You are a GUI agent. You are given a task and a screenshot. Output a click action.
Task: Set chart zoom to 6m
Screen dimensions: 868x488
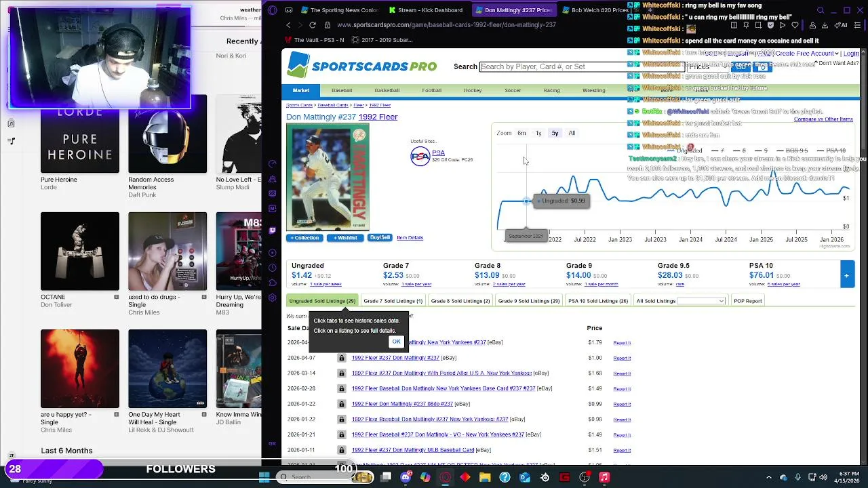coord(521,134)
